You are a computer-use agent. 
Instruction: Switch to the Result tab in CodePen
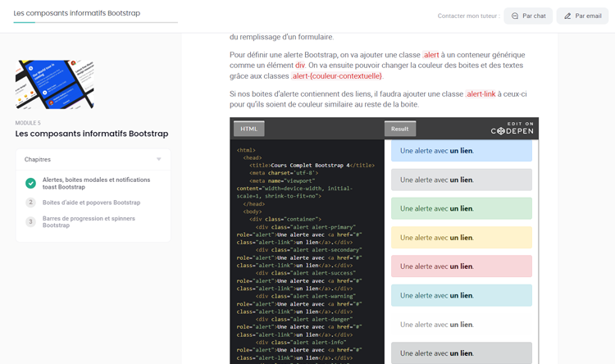(x=400, y=129)
